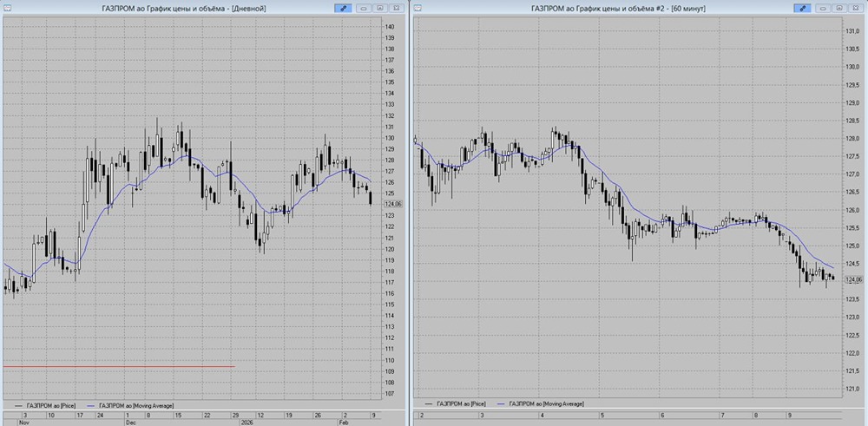Minimize the 60 минут chart window
Screen dimensions: 868x426
pyautogui.click(x=823, y=8)
